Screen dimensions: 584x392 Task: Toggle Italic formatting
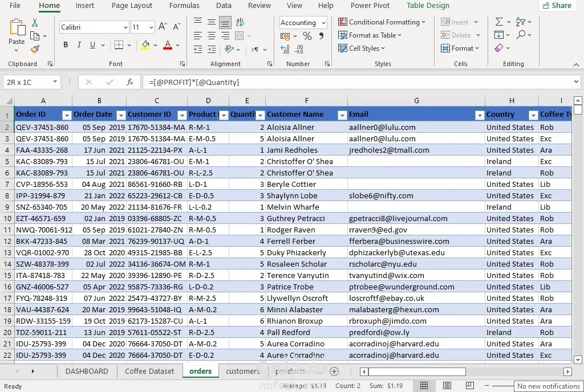pos(79,45)
